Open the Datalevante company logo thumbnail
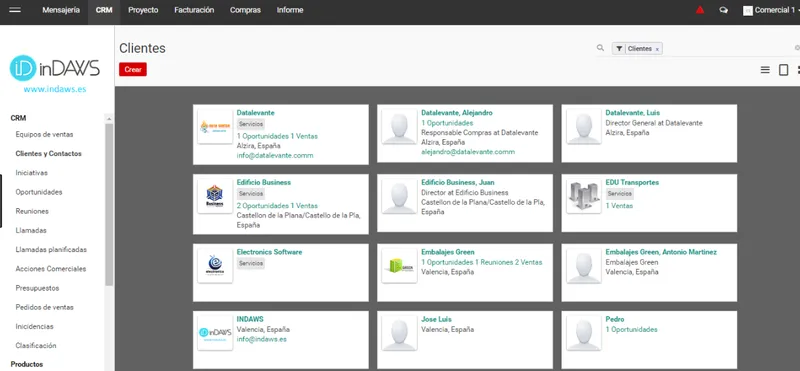800x371 pixels. click(215, 127)
